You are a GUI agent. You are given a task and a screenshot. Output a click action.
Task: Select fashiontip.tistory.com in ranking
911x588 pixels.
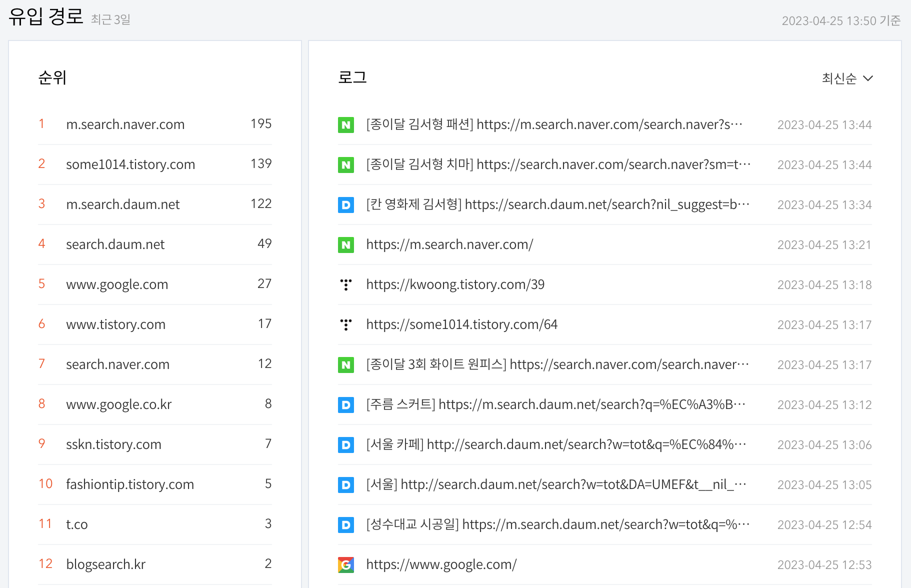click(130, 484)
